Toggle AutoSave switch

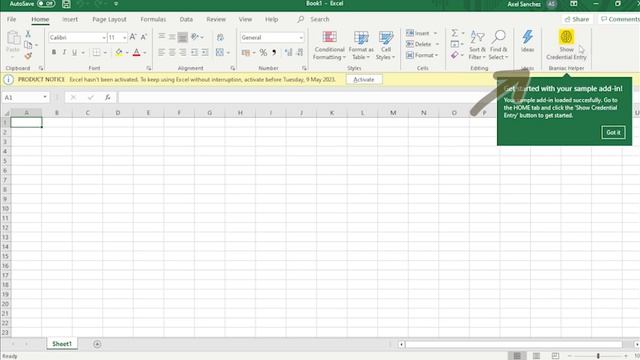pyautogui.click(x=46, y=4)
